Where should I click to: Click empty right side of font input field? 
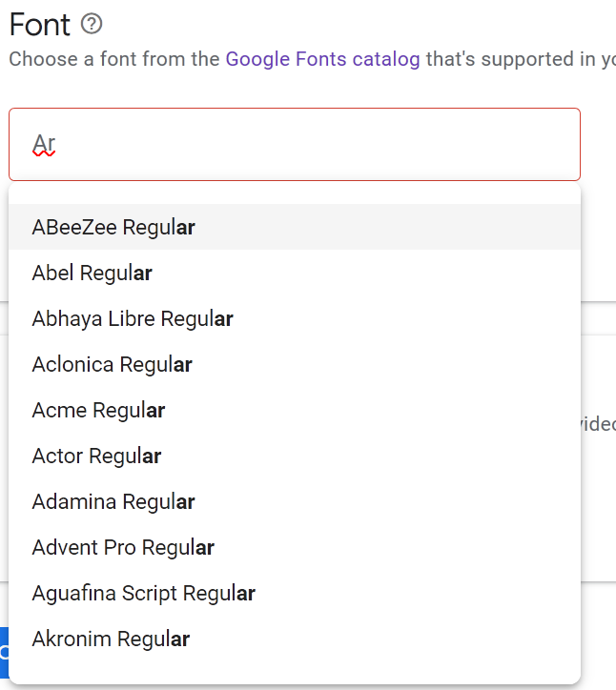[x=429, y=145]
